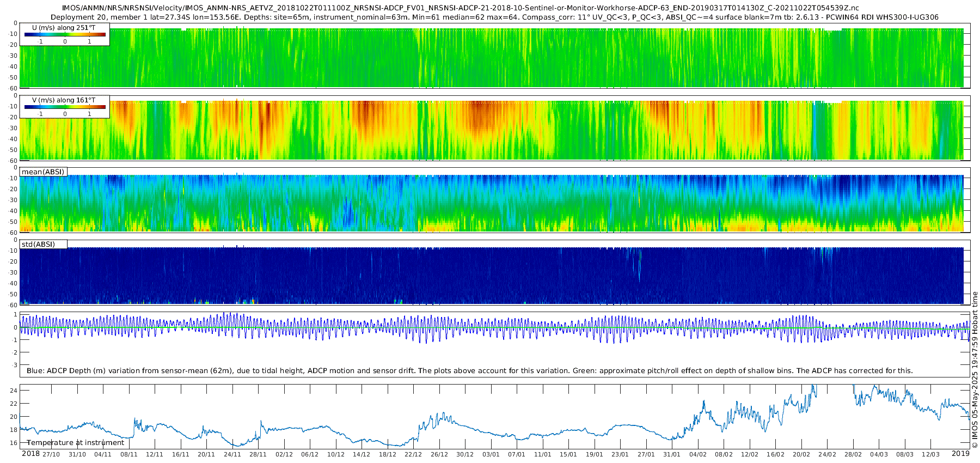Click the '24/11' date tick label
Image resolution: width=980 pixels, height=463 pixels.
(x=232, y=454)
